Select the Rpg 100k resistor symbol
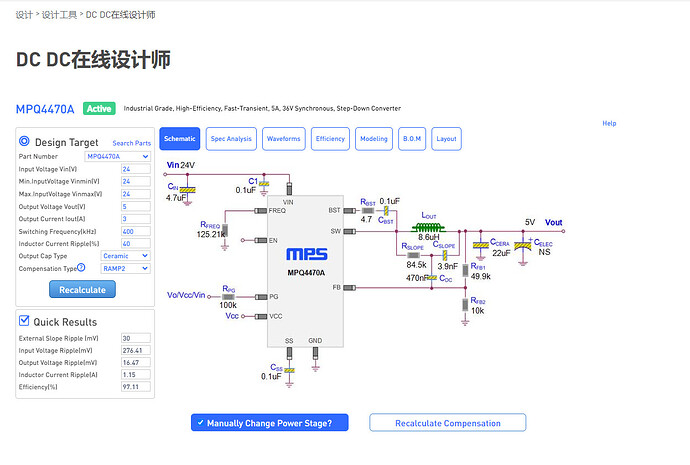The image size is (690, 465). pos(228,297)
